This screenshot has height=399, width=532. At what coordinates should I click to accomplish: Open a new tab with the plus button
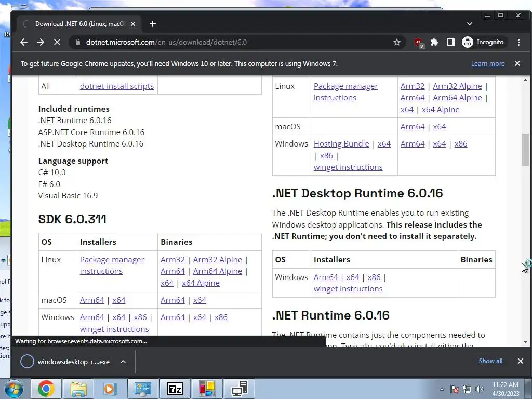pyautogui.click(x=153, y=24)
